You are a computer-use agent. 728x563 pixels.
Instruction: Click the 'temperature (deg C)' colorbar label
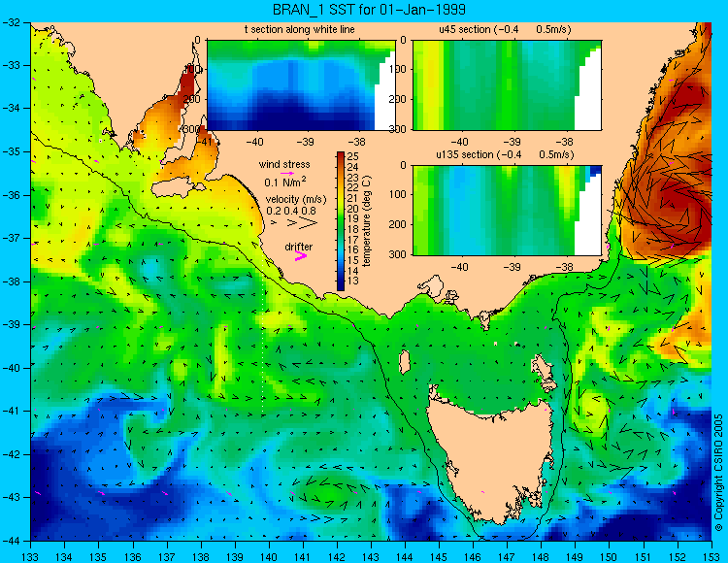point(367,221)
